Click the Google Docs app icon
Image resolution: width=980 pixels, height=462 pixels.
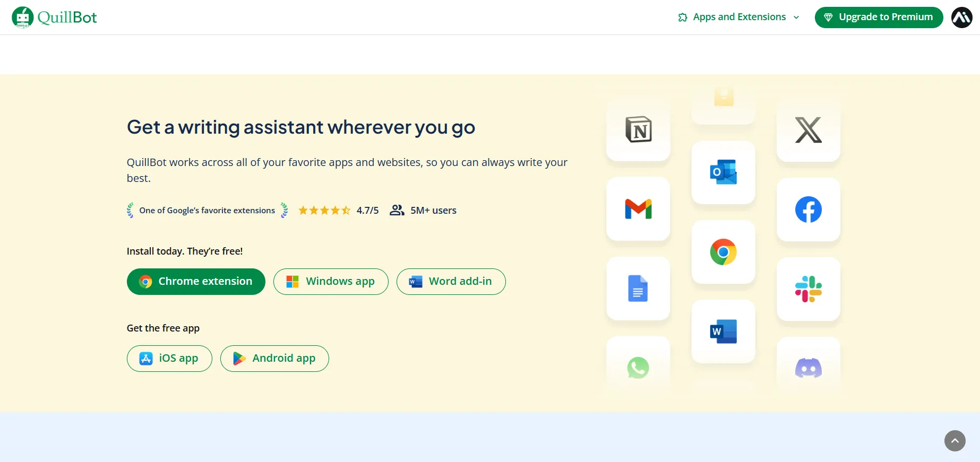click(638, 289)
